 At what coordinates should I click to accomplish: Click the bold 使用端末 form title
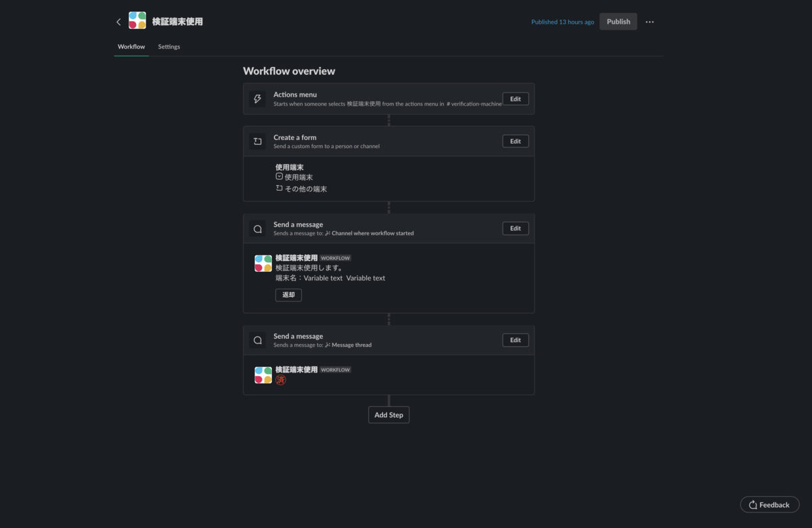tap(290, 167)
